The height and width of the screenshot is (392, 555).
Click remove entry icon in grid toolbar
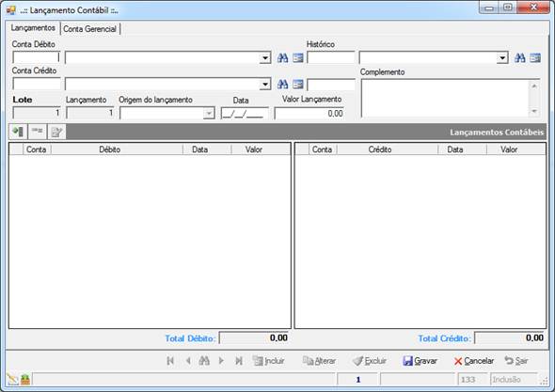(38, 132)
